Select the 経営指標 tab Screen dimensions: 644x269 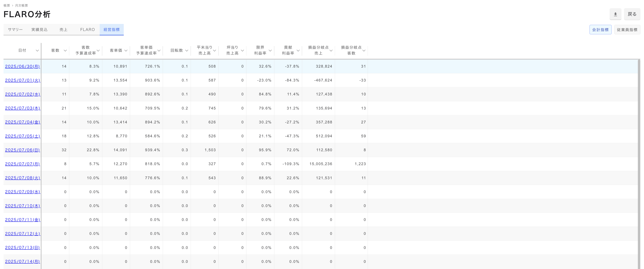[x=111, y=30]
